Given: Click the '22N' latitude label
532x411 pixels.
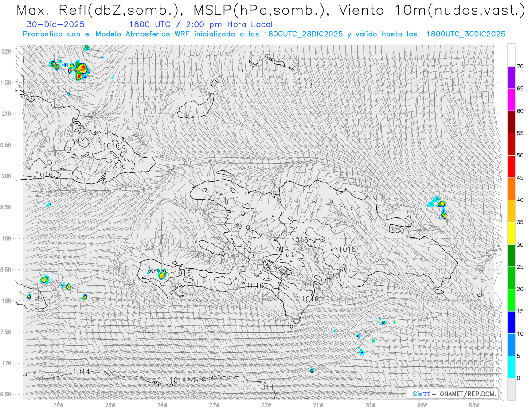Looking at the screenshot, I should [7, 51].
